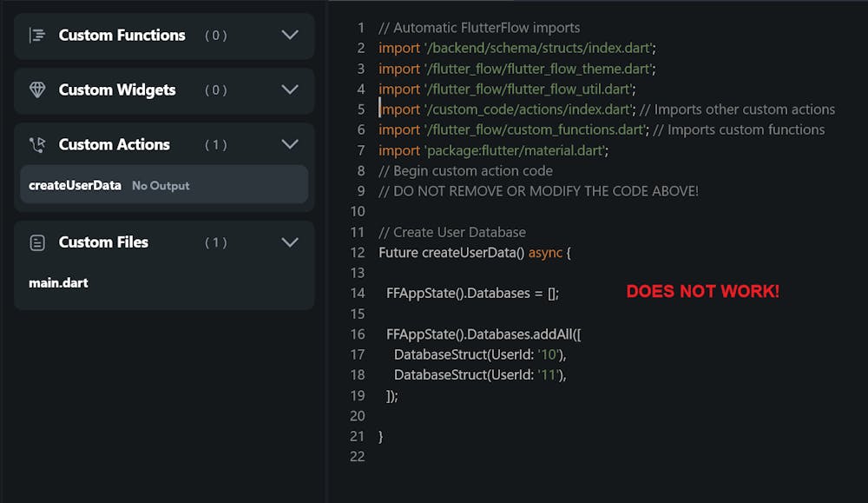Click the Custom Widgets header label
Image resolution: width=868 pixels, height=503 pixels.
point(117,90)
